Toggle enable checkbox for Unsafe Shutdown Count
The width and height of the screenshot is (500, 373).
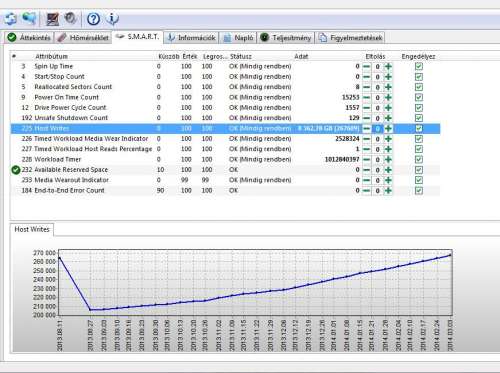tap(419, 118)
